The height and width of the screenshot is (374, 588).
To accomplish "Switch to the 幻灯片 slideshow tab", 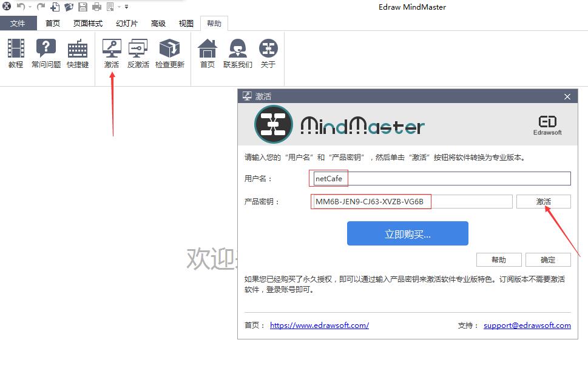I will tap(127, 24).
